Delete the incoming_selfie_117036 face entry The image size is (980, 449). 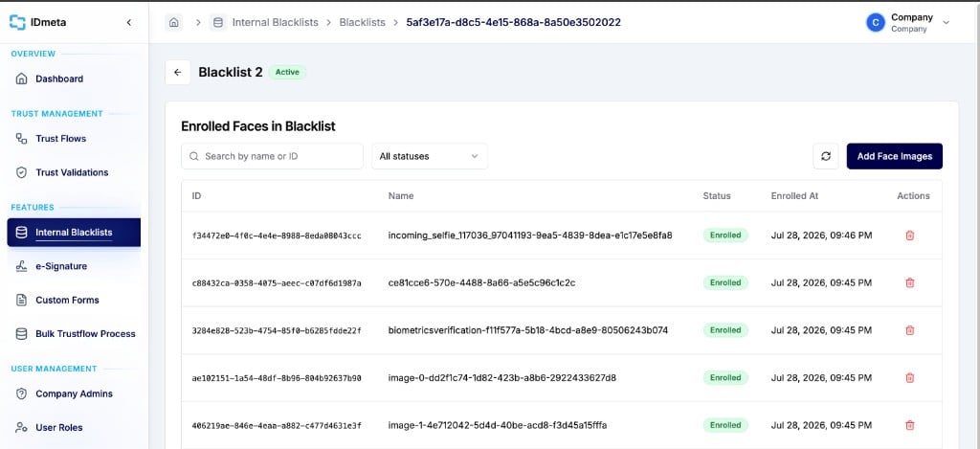tap(909, 236)
